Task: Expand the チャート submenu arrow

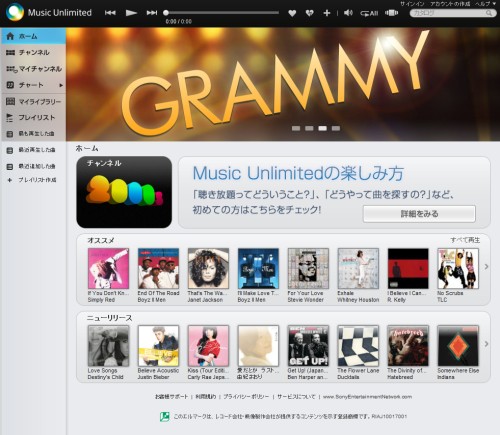Action: (61, 85)
